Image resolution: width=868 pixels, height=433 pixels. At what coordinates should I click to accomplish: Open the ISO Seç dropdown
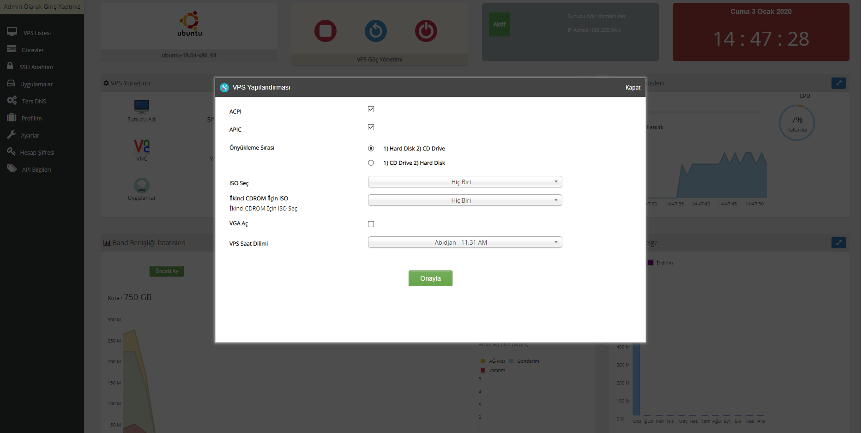point(464,182)
